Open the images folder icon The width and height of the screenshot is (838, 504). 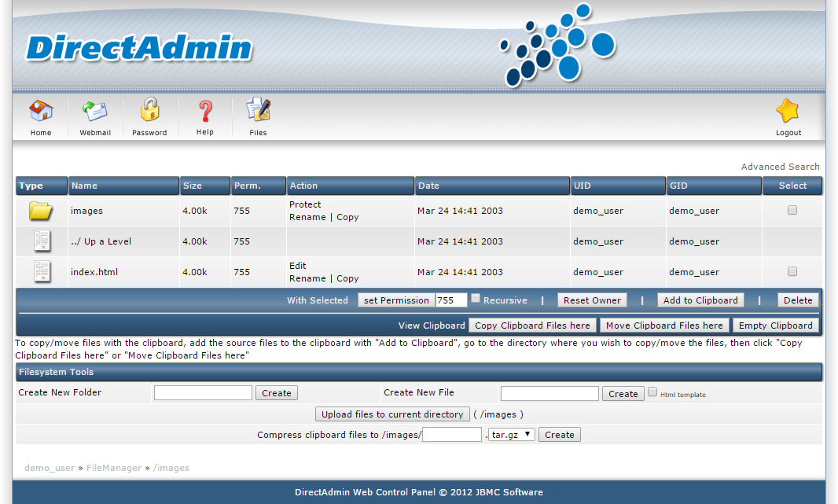click(41, 211)
